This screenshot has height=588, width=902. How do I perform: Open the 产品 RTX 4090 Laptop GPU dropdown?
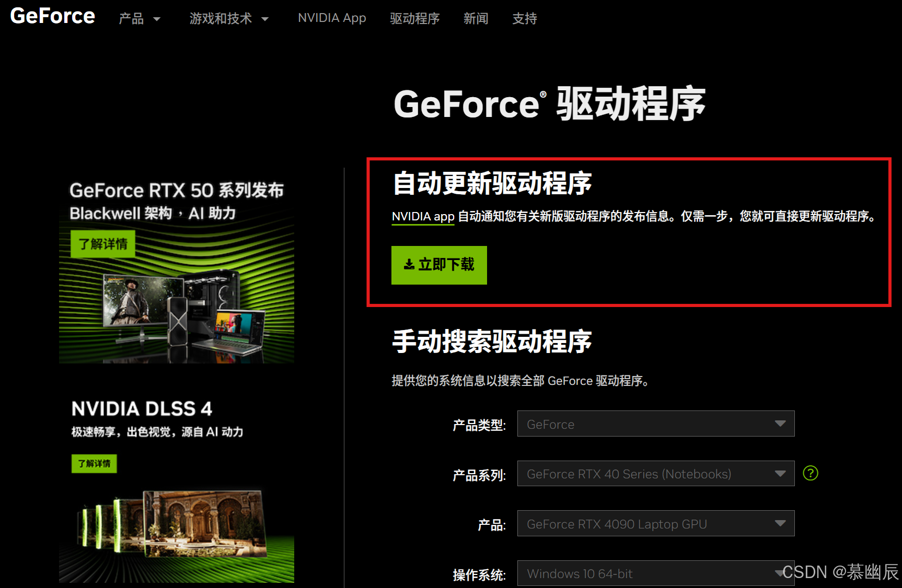click(x=656, y=523)
